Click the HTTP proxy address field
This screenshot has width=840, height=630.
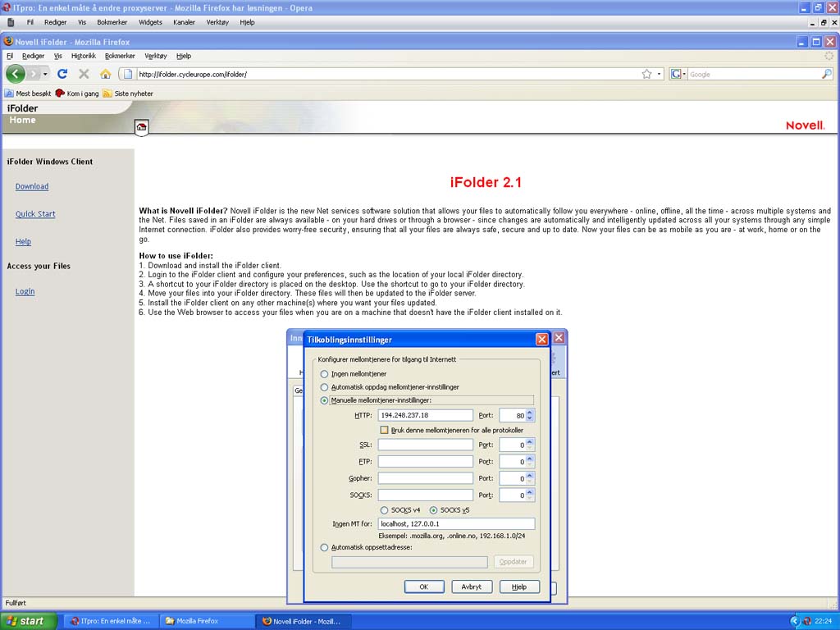pos(426,415)
